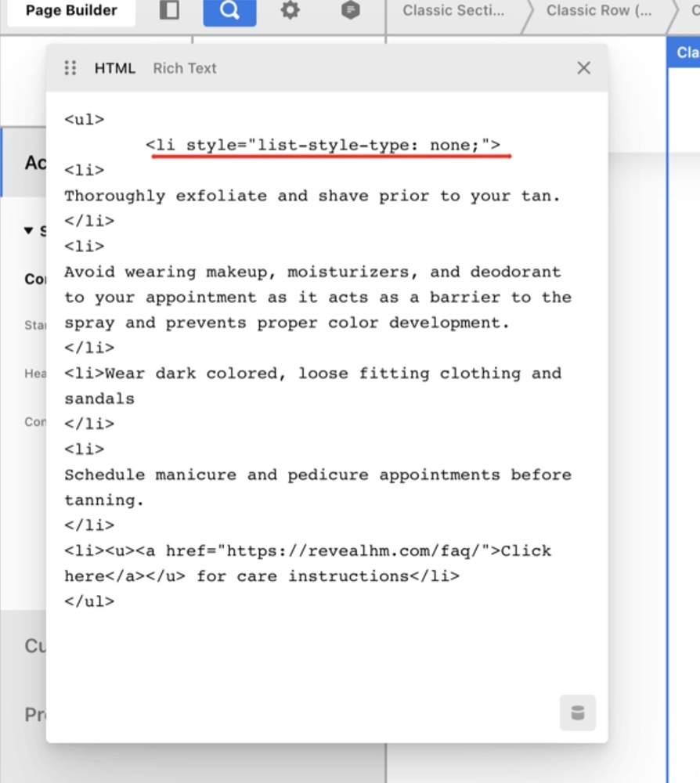Close the HTML editor popup
This screenshot has height=783, width=700.
pyautogui.click(x=583, y=68)
